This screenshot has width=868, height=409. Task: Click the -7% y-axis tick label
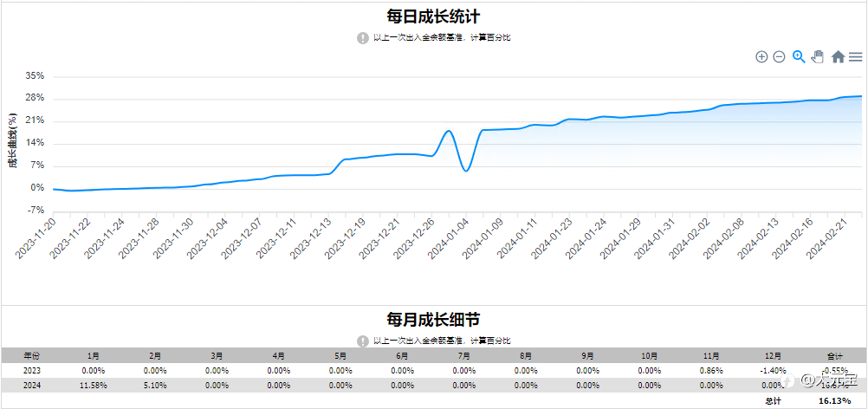coord(35,211)
